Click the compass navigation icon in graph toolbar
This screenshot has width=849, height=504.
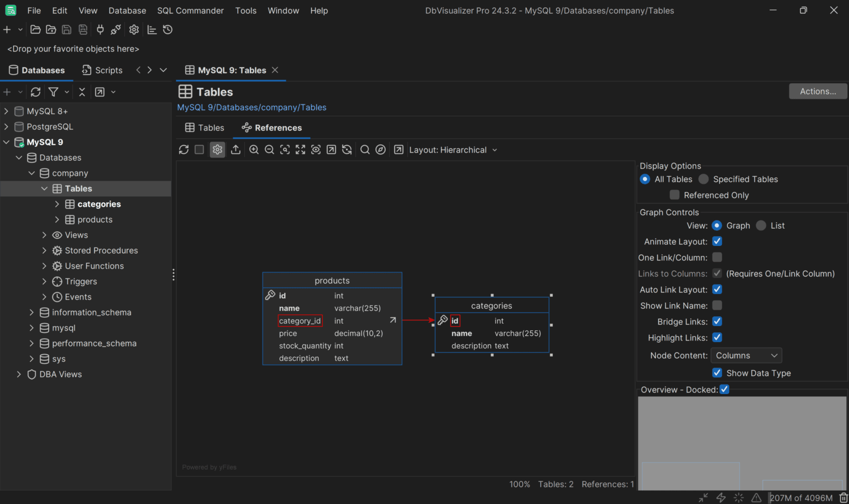pos(380,150)
